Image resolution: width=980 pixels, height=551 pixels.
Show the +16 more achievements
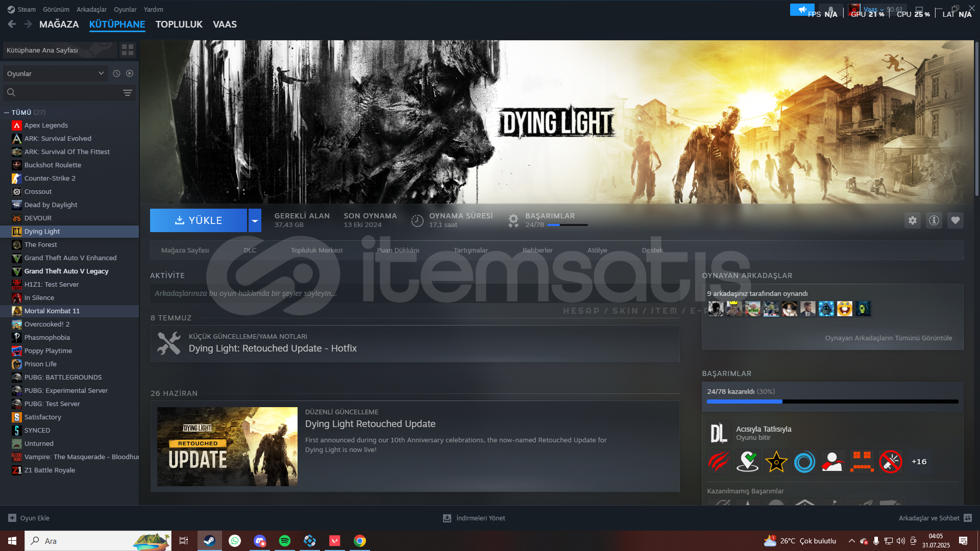[919, 462]
